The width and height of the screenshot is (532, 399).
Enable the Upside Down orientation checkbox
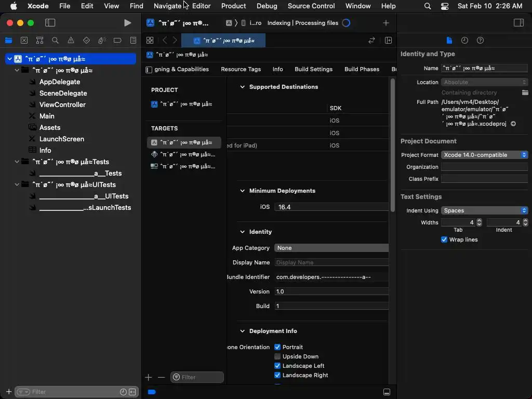[277, 356]
